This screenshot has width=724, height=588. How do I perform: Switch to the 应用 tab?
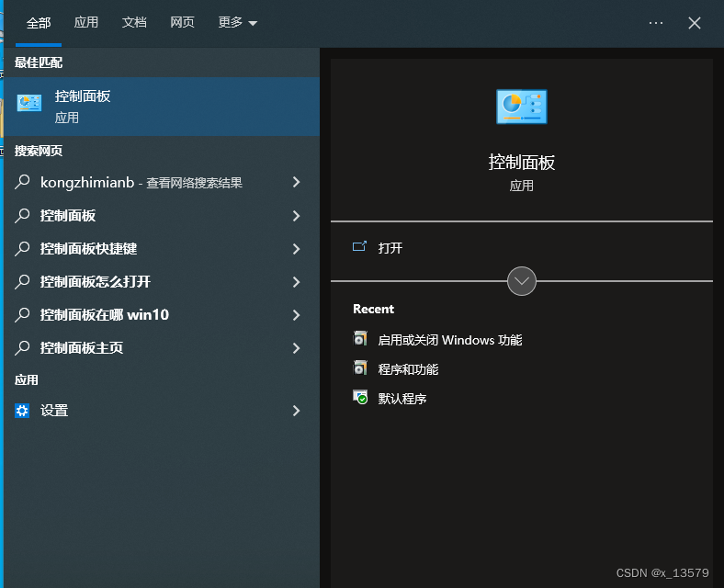(86, 22)
